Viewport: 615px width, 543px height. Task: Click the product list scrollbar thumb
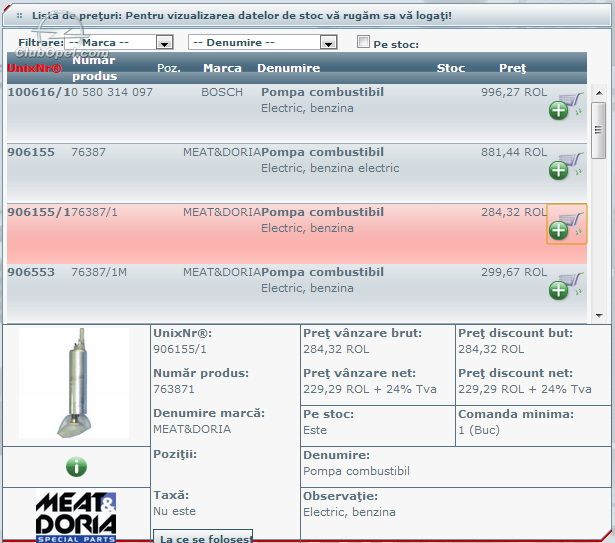[599, 130]
